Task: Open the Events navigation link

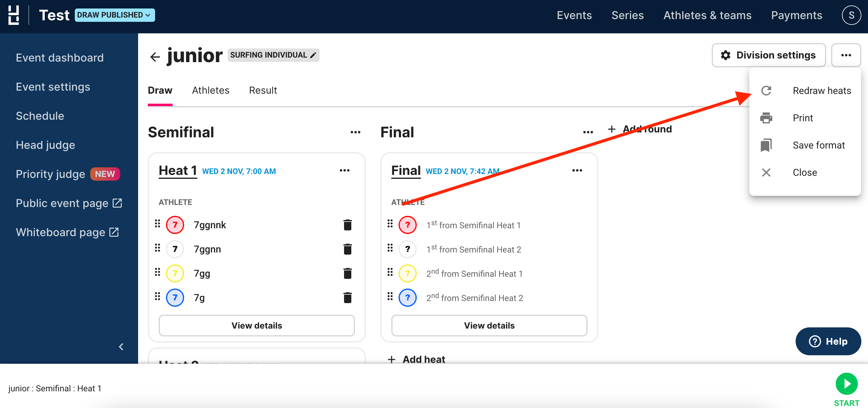Action: point(574,15)
